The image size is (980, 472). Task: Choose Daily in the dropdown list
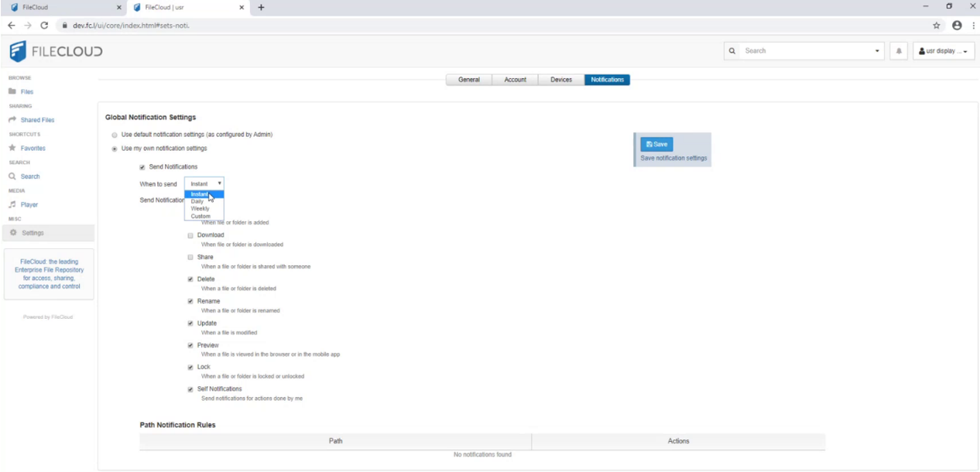204,201
